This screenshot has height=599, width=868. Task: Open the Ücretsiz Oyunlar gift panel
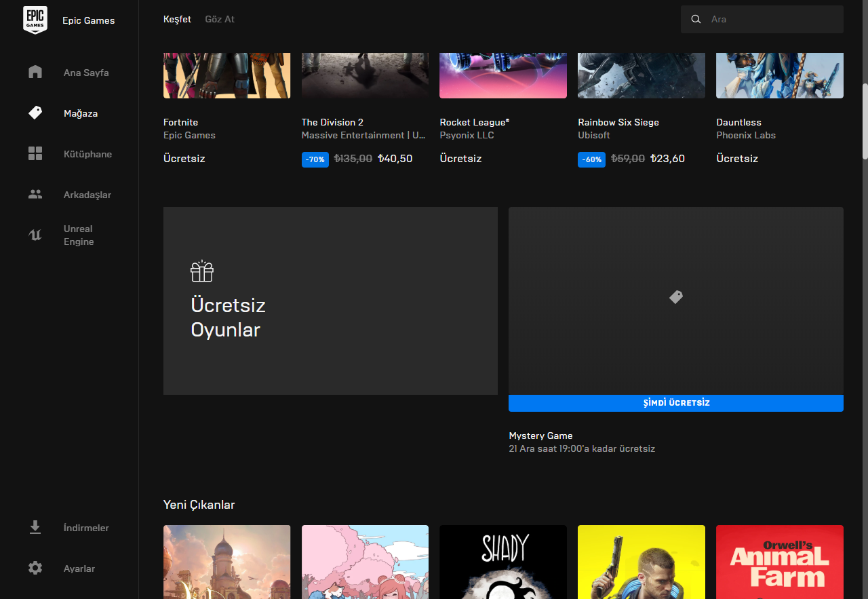330,301
